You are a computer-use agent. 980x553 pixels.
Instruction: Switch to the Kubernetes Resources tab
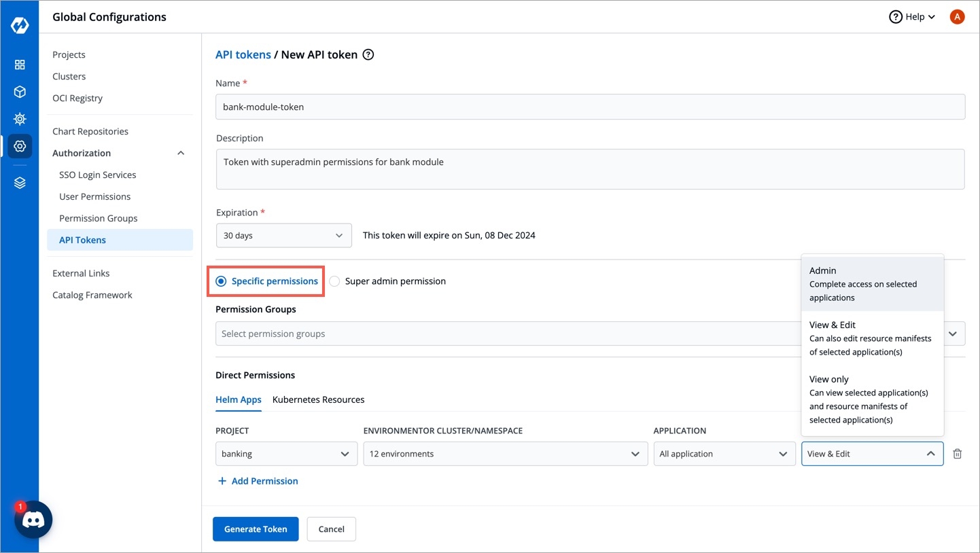point(318,399)
